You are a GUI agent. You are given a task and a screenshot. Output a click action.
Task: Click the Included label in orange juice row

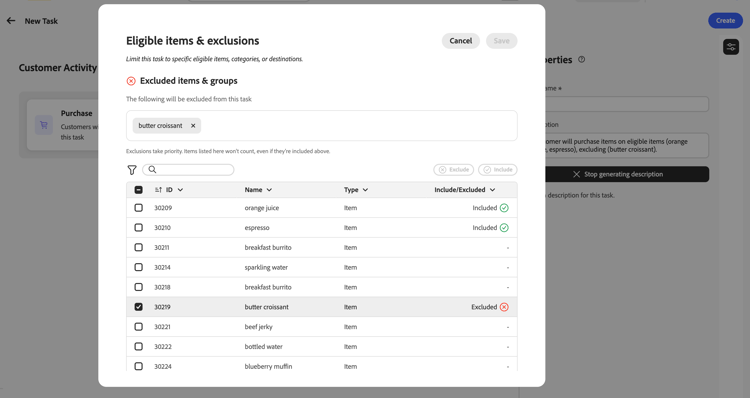(485, 208)
